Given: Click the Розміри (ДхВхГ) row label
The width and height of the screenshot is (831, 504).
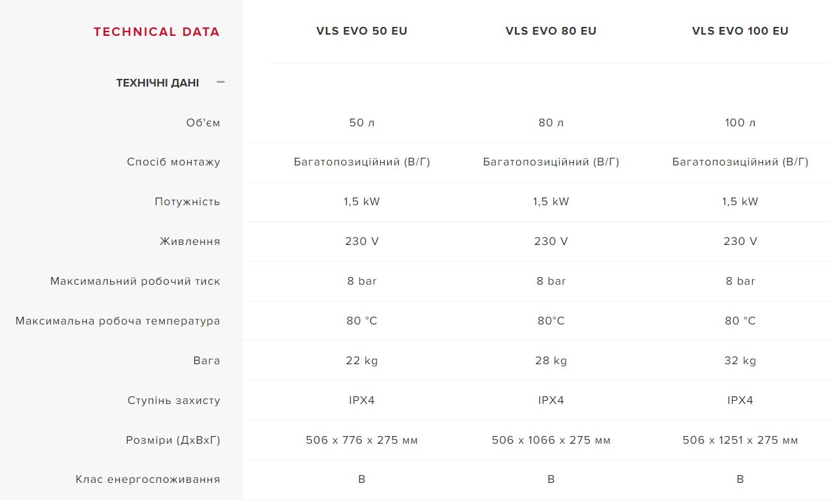Looking at the screenshot, I should (x=172, y=440).
